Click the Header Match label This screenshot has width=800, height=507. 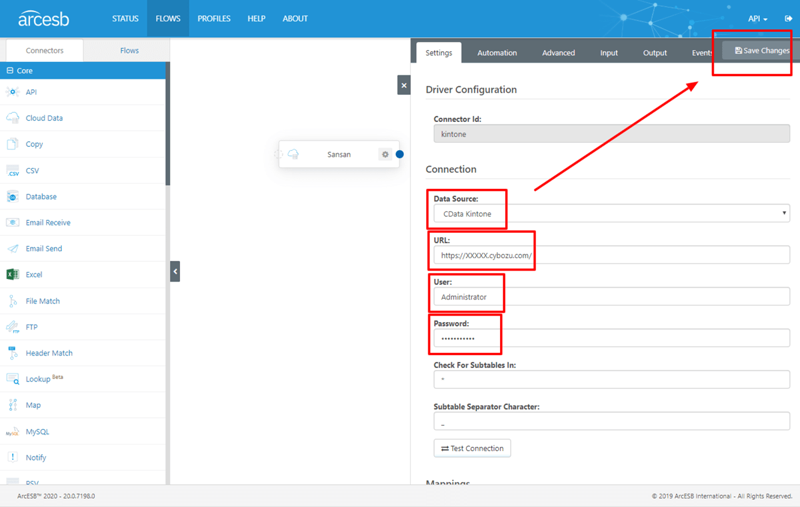49,353
